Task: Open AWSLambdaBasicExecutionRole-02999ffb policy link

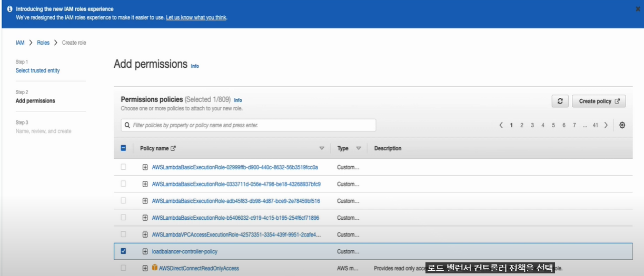Action: tap(235, 167)
